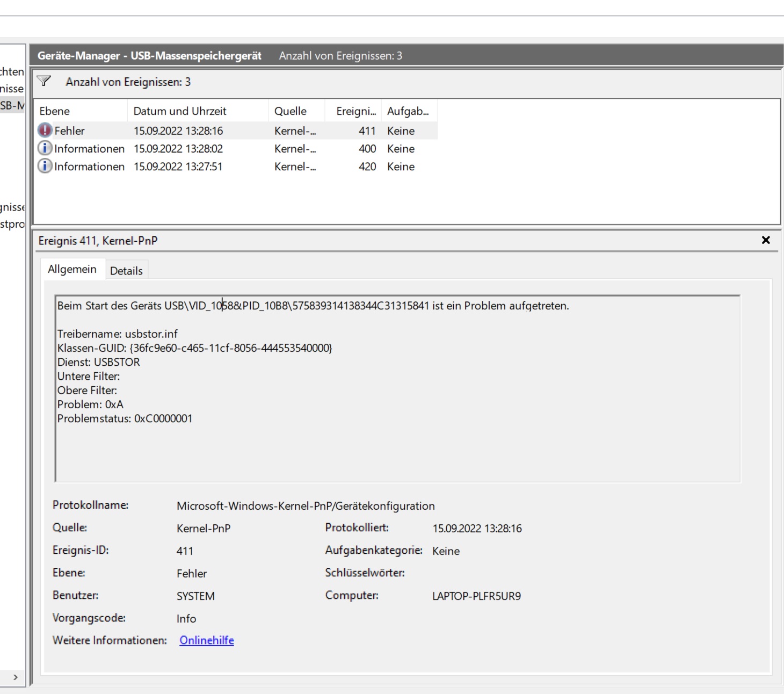Click event ID 420 cell

[x=367, y=167]
